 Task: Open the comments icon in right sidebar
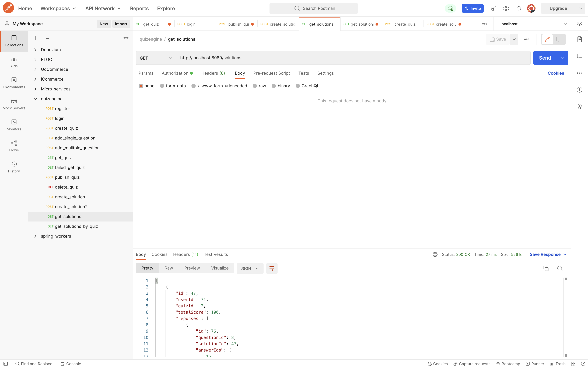[579, 56]
